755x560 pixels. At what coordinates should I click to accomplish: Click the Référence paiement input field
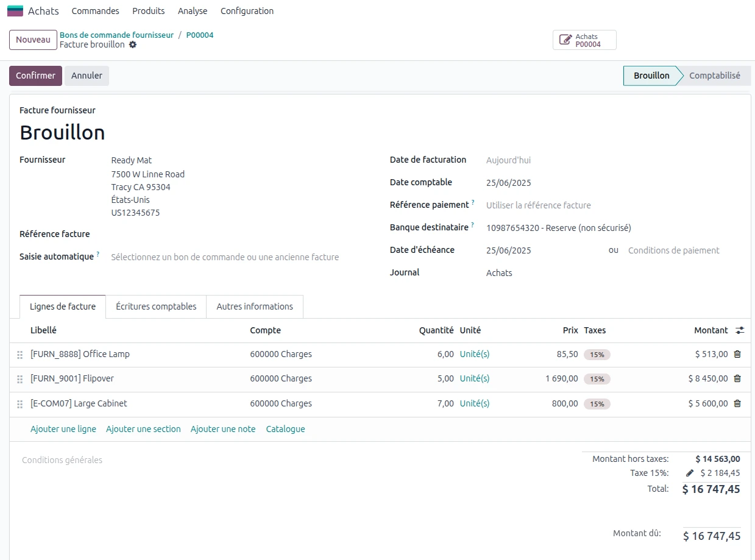(613, 205)
